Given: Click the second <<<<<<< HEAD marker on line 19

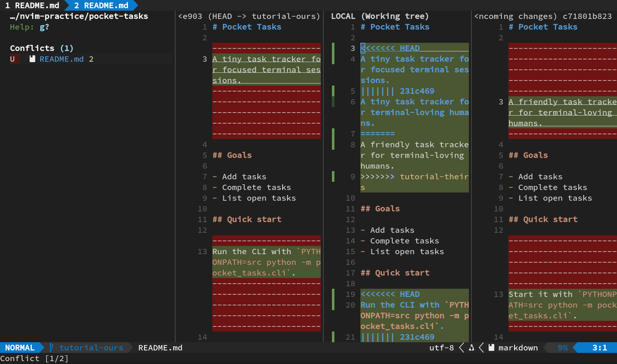Looking at the screenshot, I should 390,294.
